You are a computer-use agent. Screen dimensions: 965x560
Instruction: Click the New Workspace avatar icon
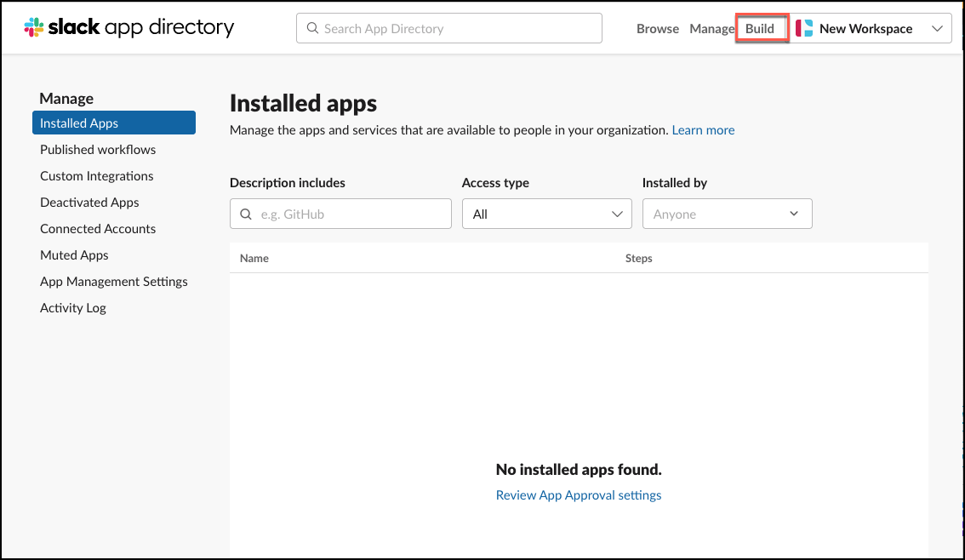click(804, 28)
